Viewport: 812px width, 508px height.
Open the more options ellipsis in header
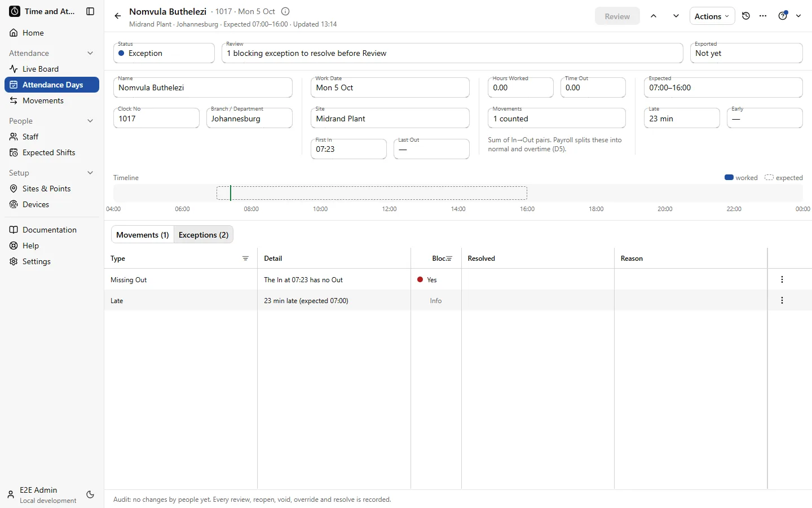[x=763, y=16]
